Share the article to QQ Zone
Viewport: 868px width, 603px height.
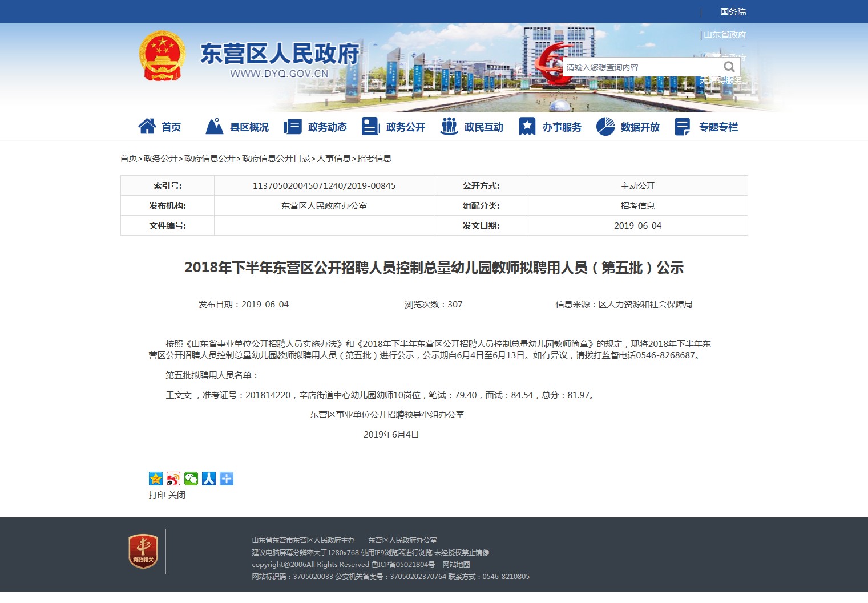156,479
